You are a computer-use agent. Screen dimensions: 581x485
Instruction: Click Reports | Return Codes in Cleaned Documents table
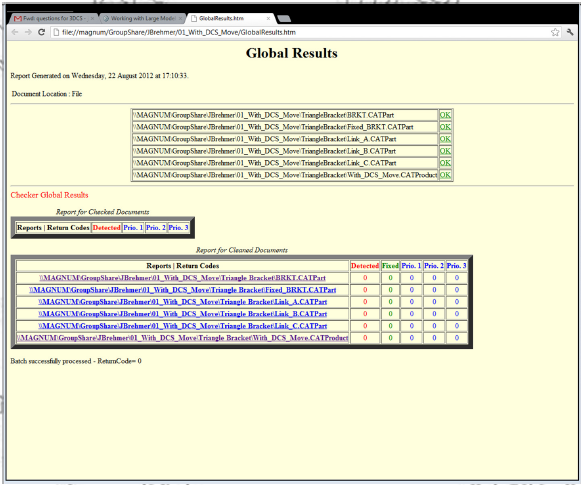pos(183,266)
